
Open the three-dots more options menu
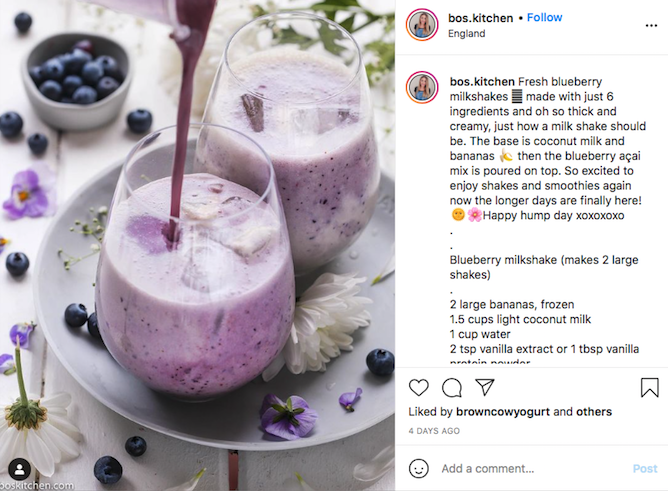tap(651, 26)
